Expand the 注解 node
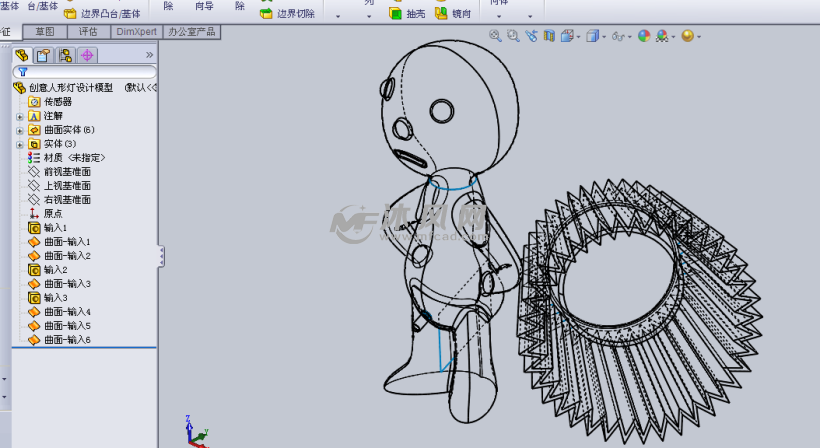Screen dimensions: 820x448 pos(20,116)
